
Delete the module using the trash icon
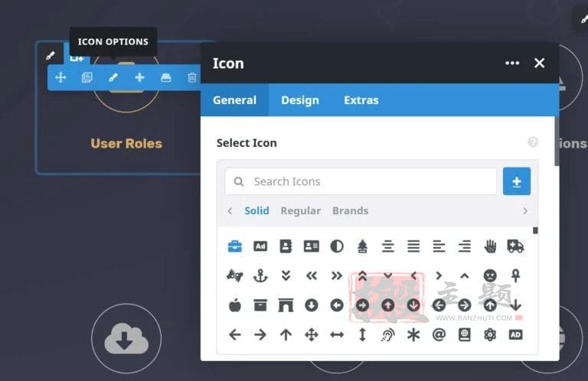pos(192,77)
